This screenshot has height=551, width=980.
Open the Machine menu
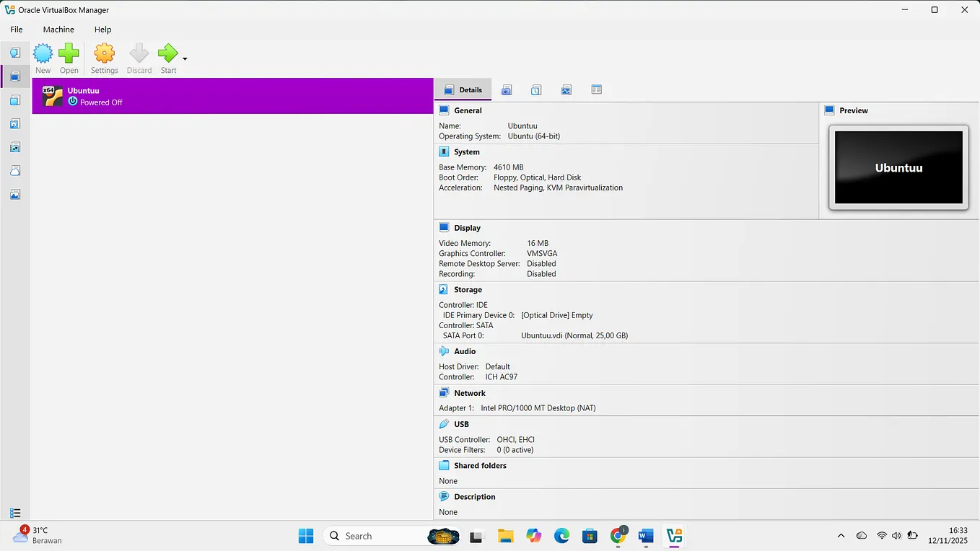point(58,30)
